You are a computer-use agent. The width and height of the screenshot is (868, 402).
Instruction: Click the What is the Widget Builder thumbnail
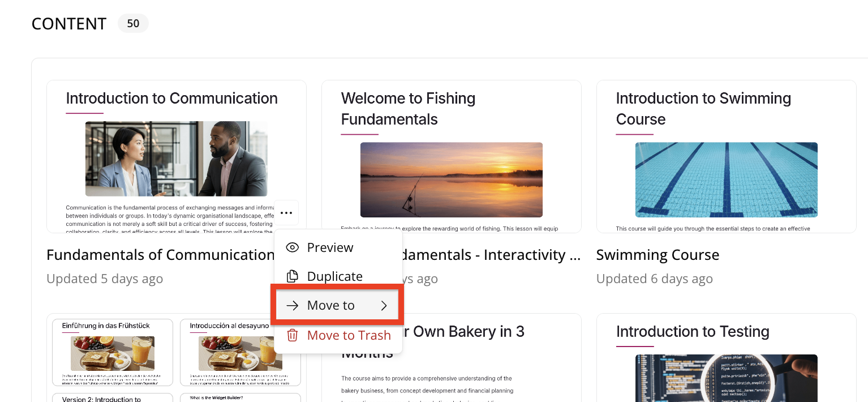tap(240, 397)
